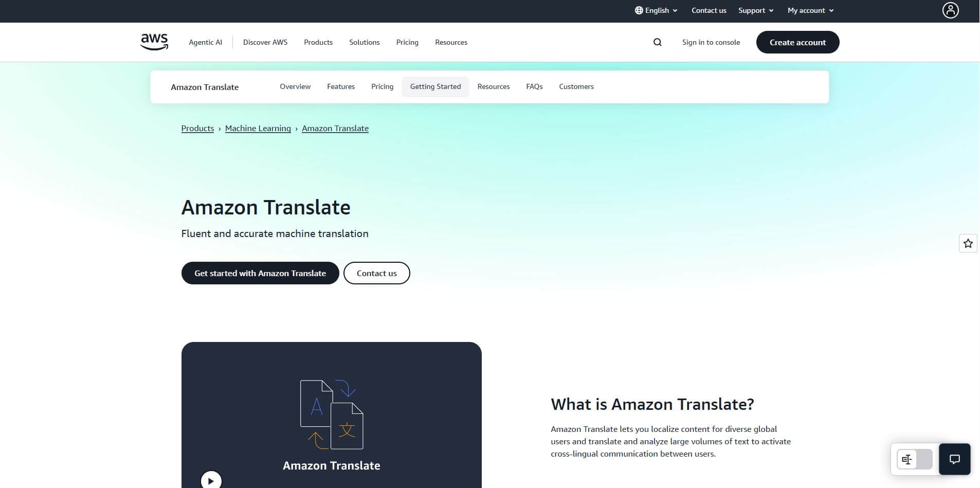Play the Amazon Translate video

point(211,481)
